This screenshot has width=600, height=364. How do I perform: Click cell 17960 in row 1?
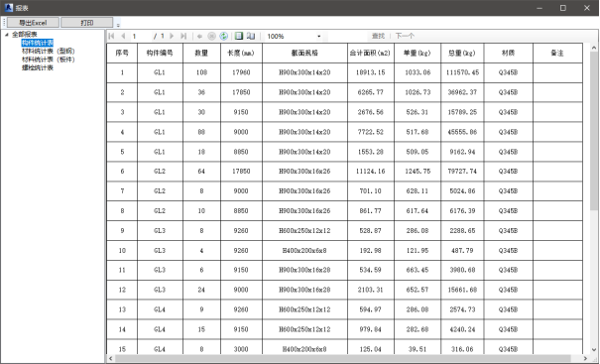(x=241, y=72)
